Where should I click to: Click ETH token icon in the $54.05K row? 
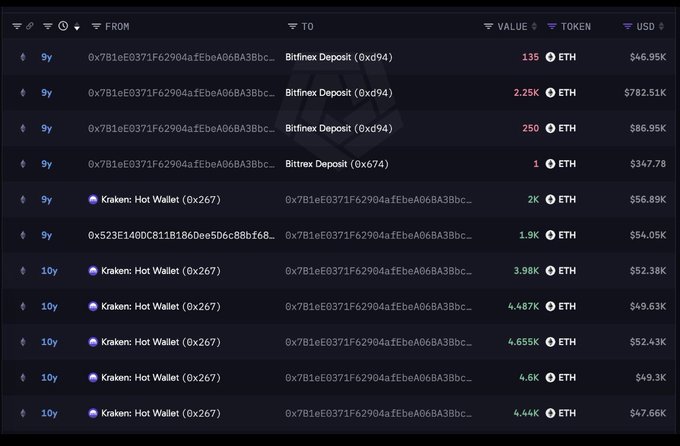[550, 235]
